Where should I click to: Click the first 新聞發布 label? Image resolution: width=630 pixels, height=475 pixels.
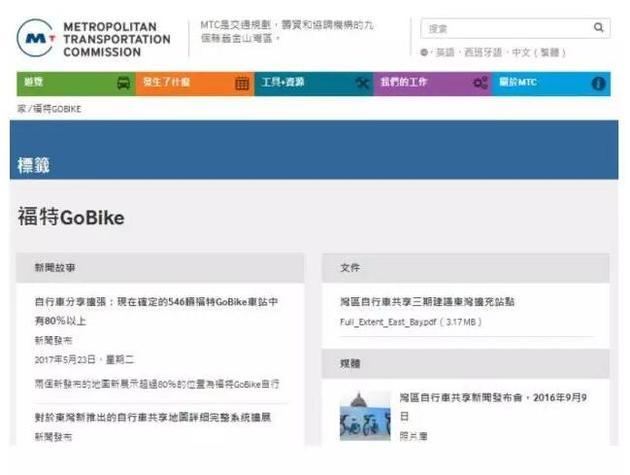(53, 340)
